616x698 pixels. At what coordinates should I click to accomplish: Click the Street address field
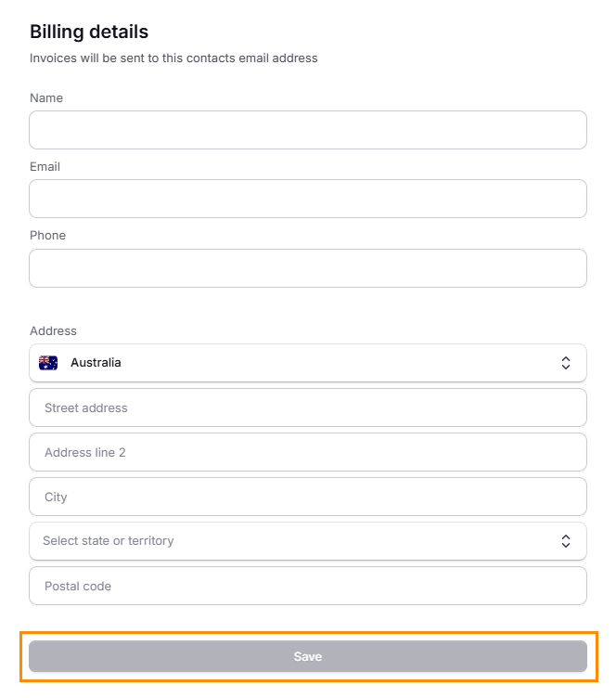click(308, 407)
